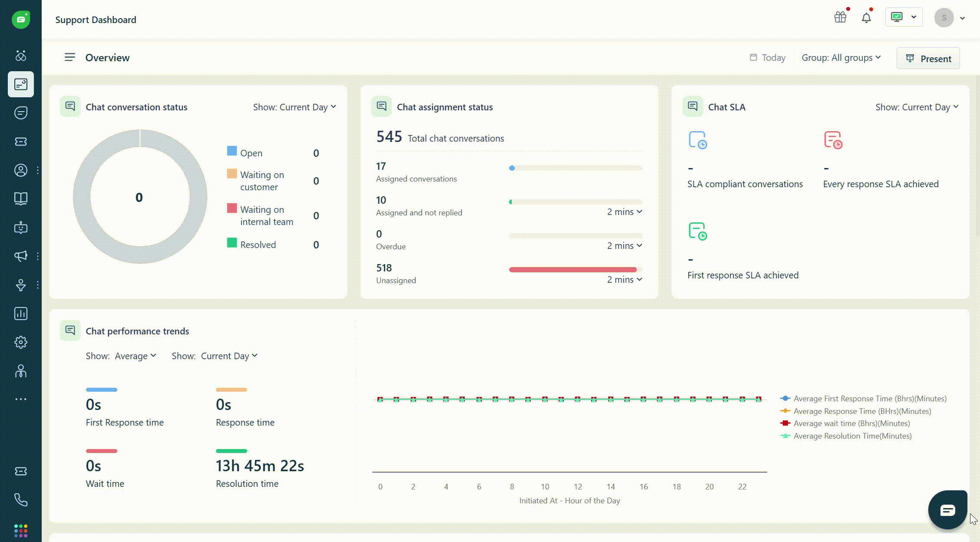Click the gift box icon
The width and height of the screenshot is (980, 542).
[x=840, y=17]
